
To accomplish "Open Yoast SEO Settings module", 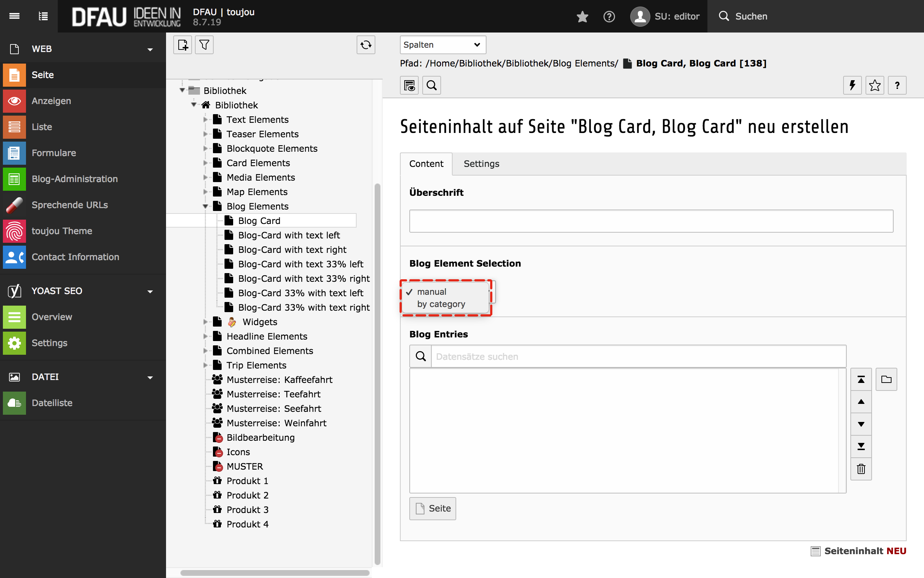I will click(83, 343).
